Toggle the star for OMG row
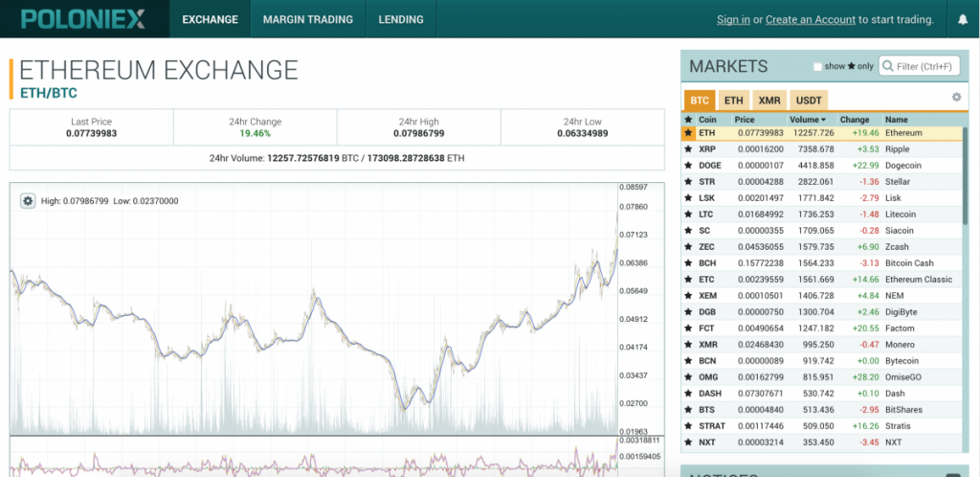 688,377
